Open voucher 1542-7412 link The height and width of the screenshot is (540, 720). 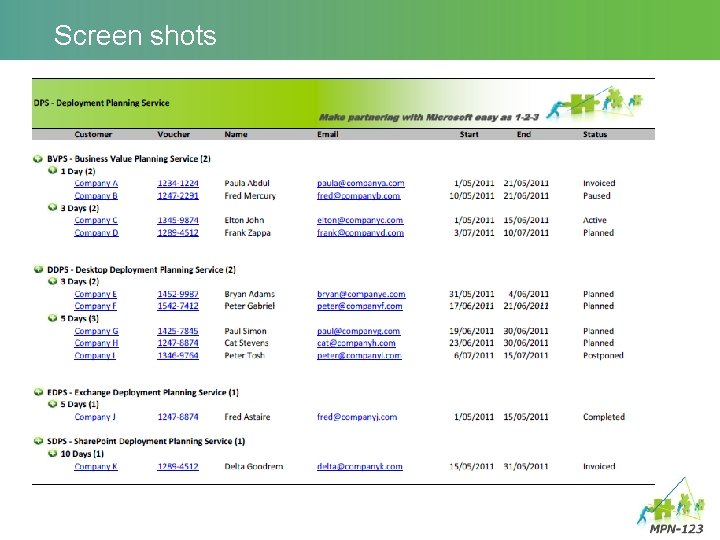pos(178,306)
